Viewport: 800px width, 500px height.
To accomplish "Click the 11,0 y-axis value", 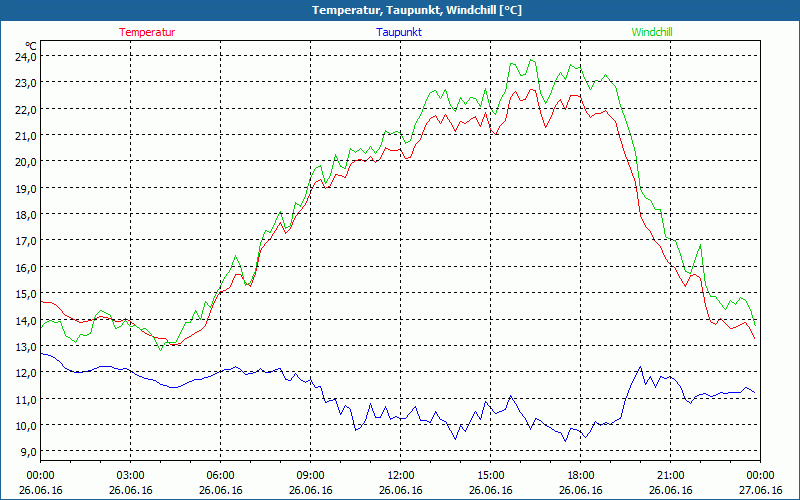I will 26,399.
